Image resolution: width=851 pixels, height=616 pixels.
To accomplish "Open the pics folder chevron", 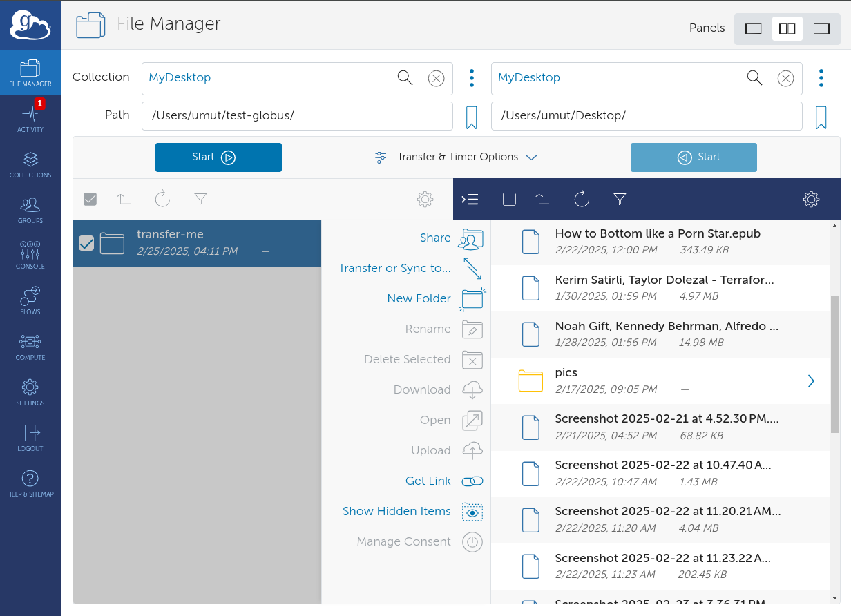I will [x=811, y=381].
